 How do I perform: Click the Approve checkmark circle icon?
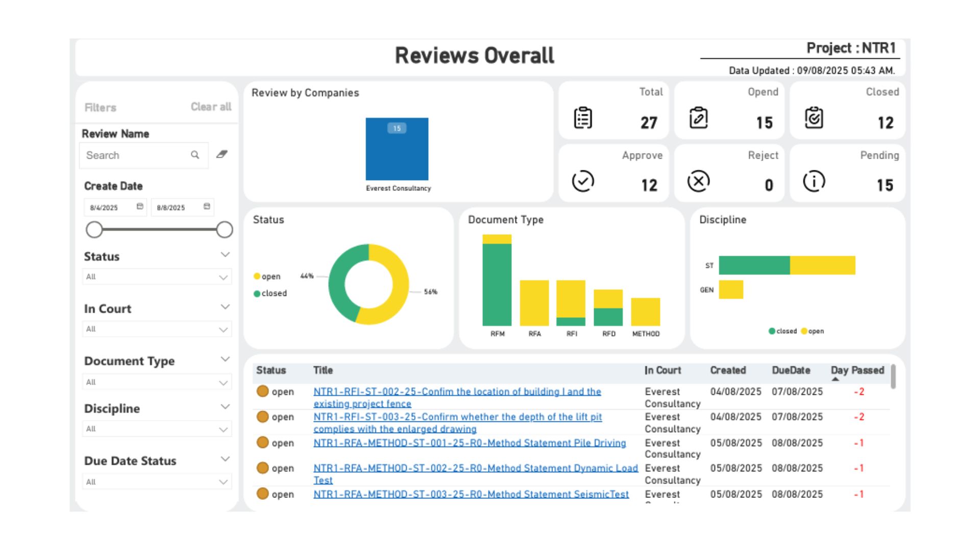(x=582, y=181)
